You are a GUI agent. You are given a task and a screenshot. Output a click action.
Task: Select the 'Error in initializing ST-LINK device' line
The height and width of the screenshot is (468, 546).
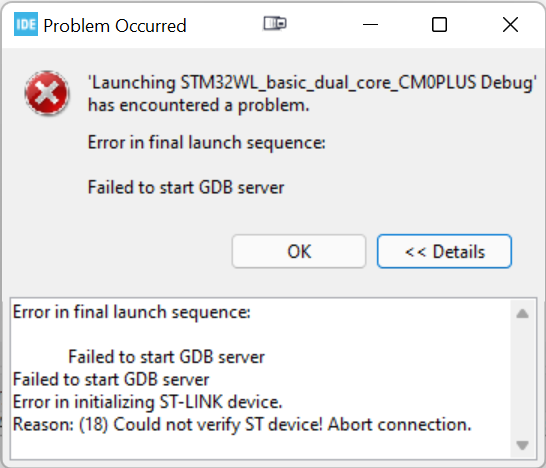point(147,402)
